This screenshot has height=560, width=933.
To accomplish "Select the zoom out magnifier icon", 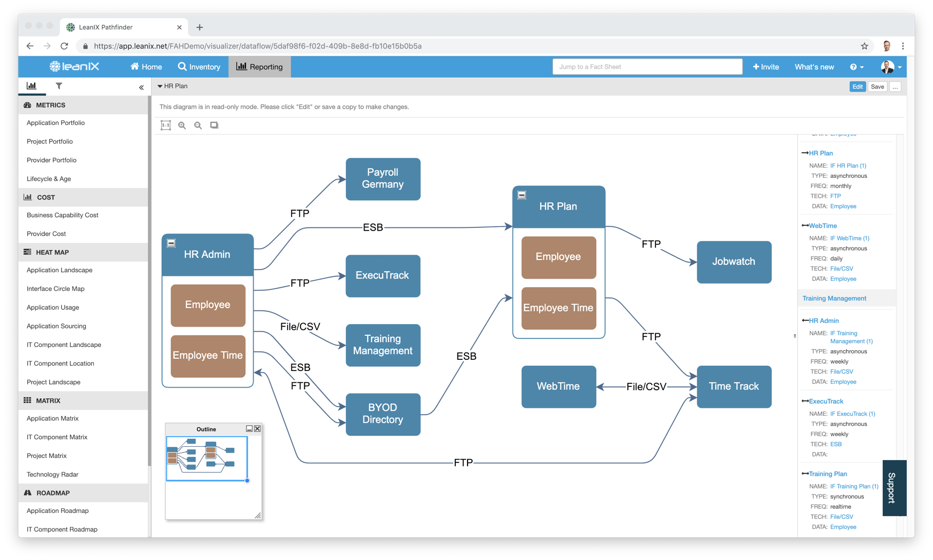I will click(198, 125).
